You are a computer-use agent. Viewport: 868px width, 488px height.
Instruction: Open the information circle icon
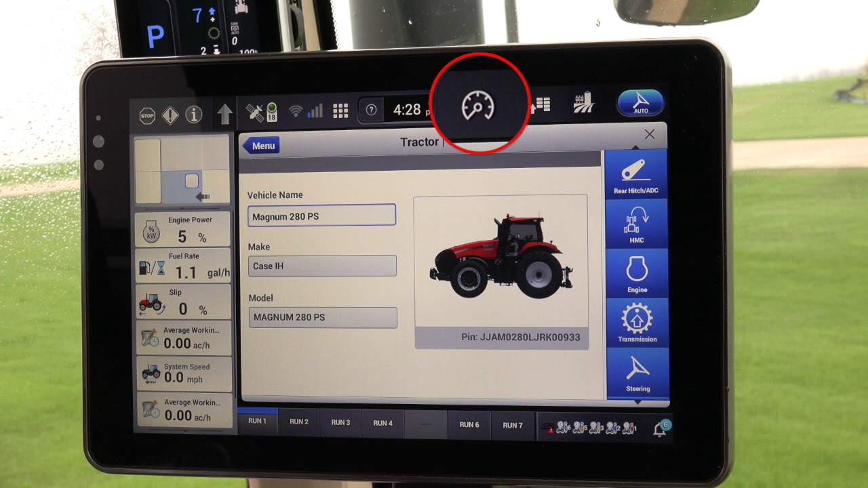click(x=194, y=115)
